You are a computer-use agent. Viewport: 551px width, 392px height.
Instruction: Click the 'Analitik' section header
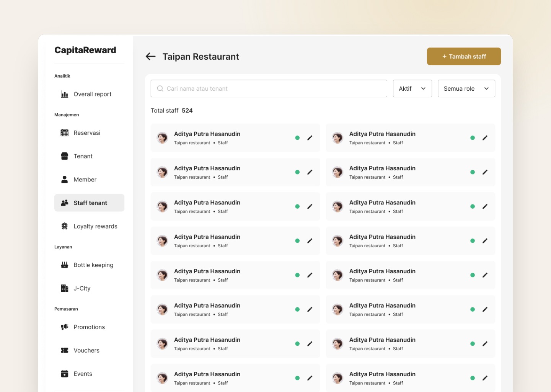click(x=62, y=76)
